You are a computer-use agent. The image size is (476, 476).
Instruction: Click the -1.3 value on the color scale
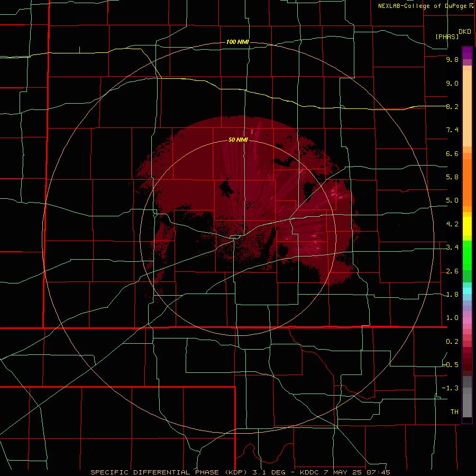pos(451,388)
